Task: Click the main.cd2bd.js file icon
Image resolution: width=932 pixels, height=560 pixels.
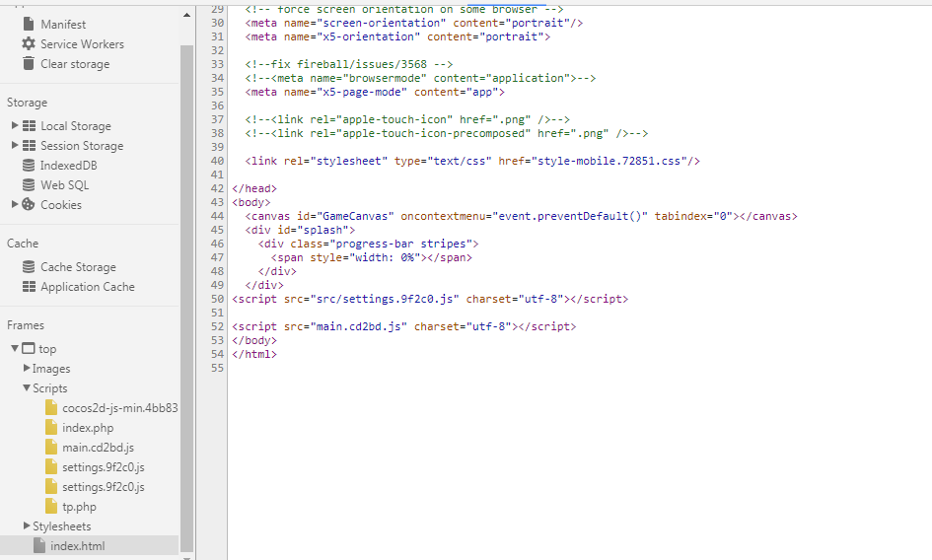Action: [51, 447]
